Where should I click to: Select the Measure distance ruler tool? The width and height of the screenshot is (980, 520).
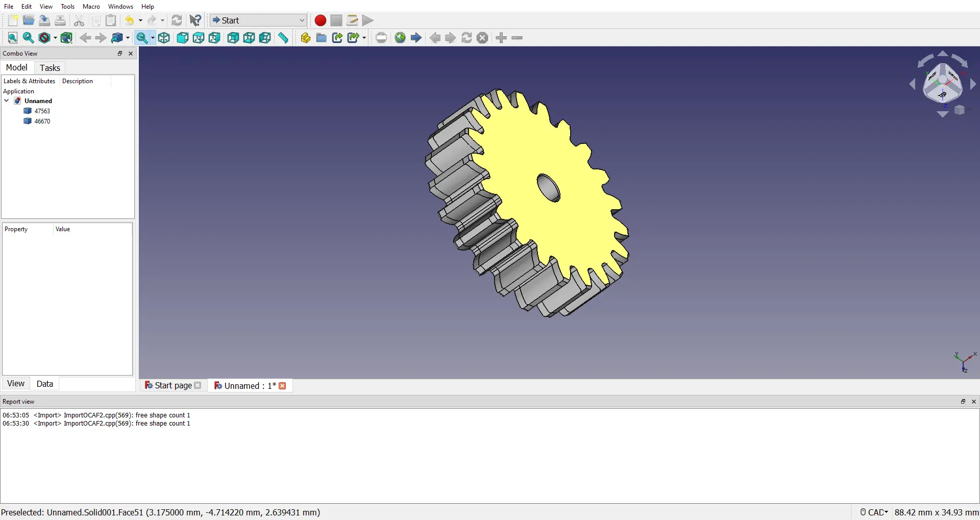pos(283,38)
